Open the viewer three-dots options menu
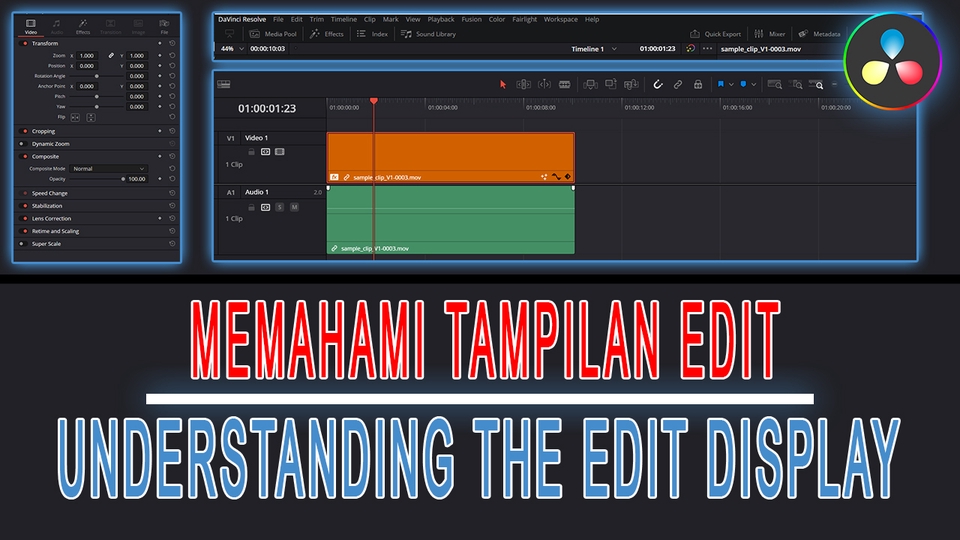 [708, 48]
